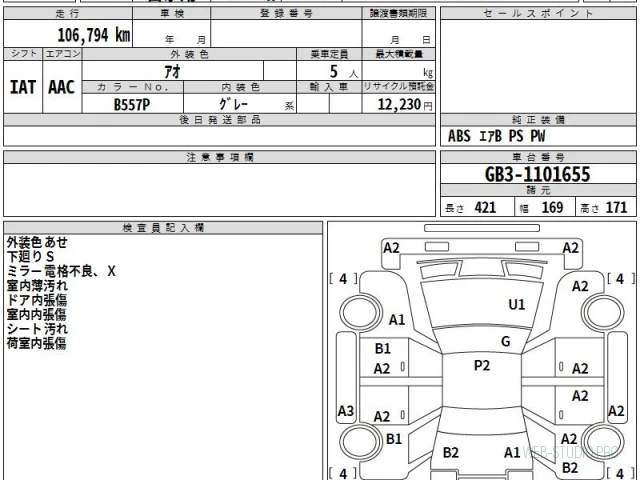
Task: Select the color code B557P
Action: click(132, 104)
